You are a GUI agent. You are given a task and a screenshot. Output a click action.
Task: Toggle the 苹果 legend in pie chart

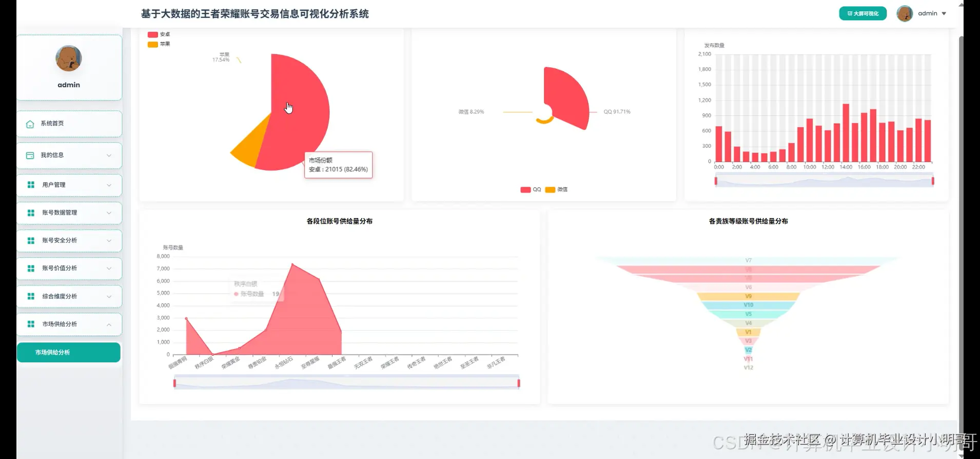(159, 44)
